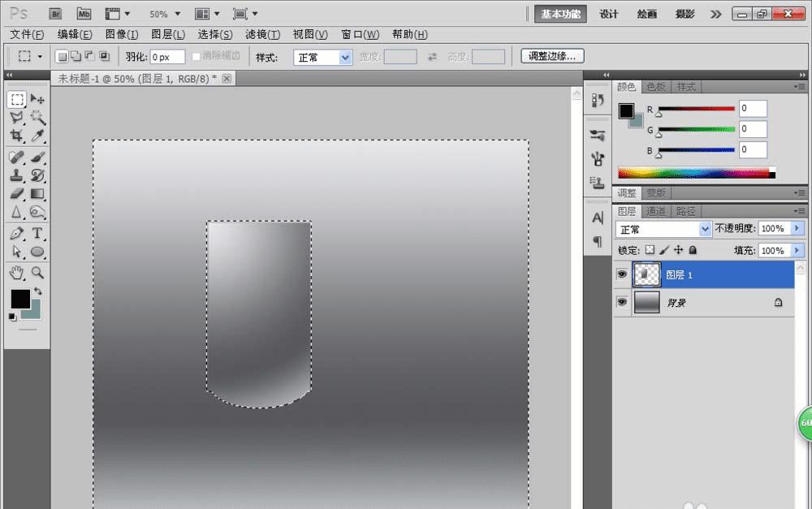
Task: Select the Horizontal Type tool
Action: pos(37,234)
